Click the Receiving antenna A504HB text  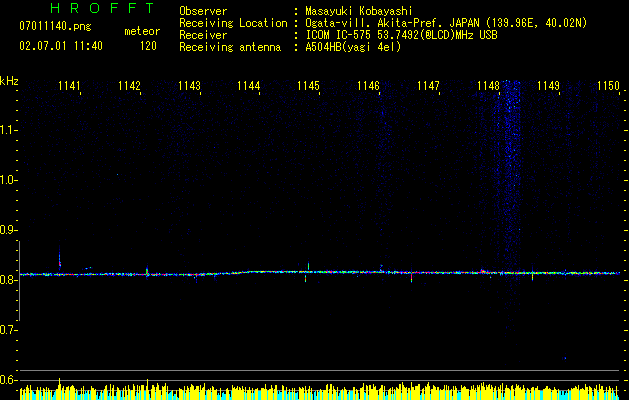point(353,47)
